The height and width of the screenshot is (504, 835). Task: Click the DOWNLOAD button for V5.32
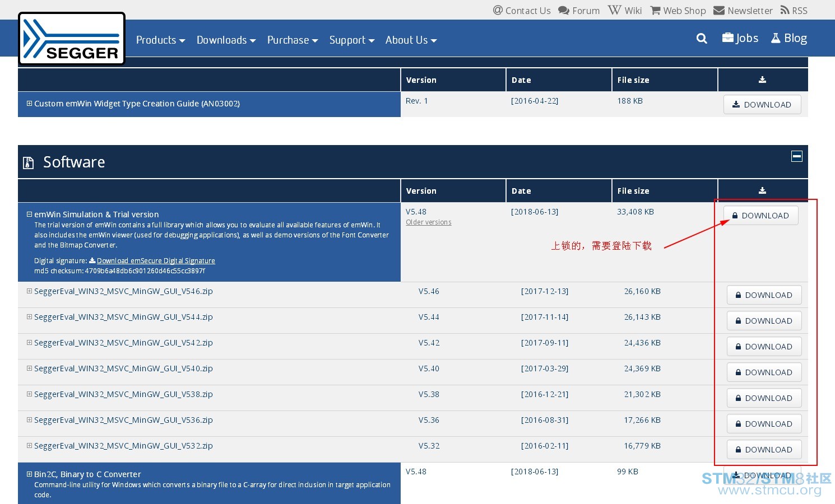coord(764,450)
